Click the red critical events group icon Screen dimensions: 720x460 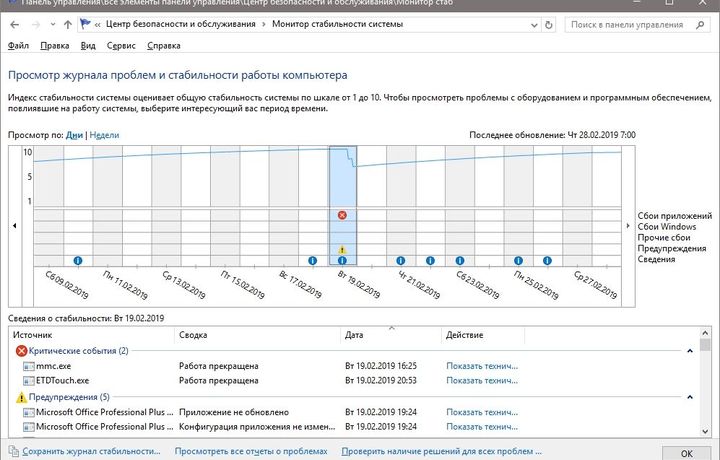(x=21, y=351)
